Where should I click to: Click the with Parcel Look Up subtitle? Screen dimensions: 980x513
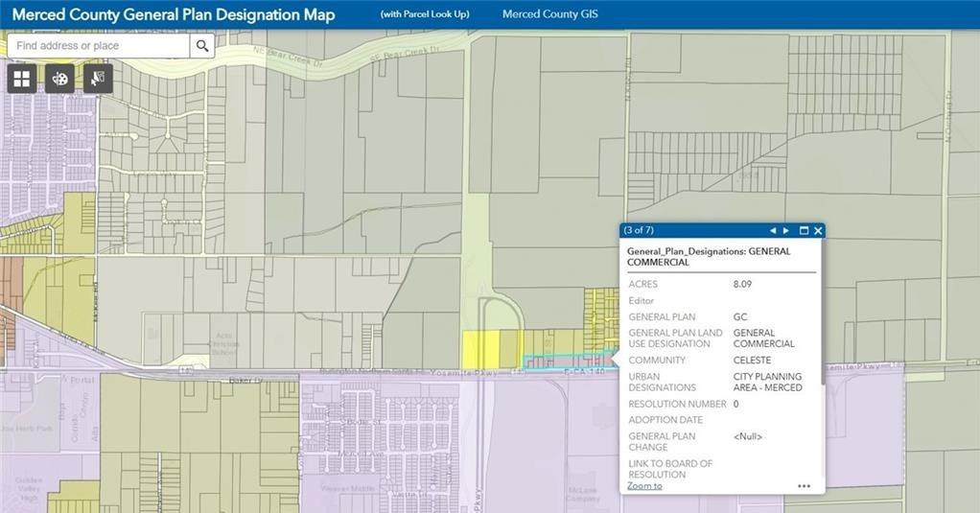click(x=425, y=13)
